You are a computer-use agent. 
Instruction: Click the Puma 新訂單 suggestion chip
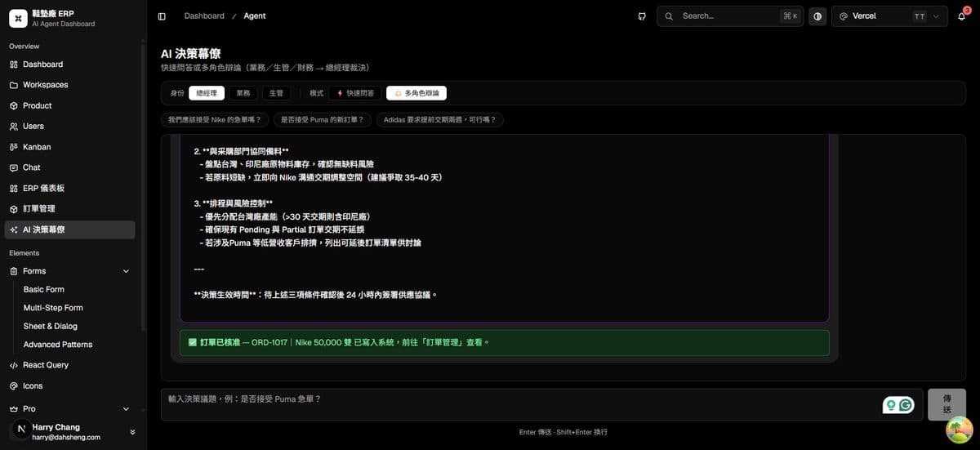point(323,120)
